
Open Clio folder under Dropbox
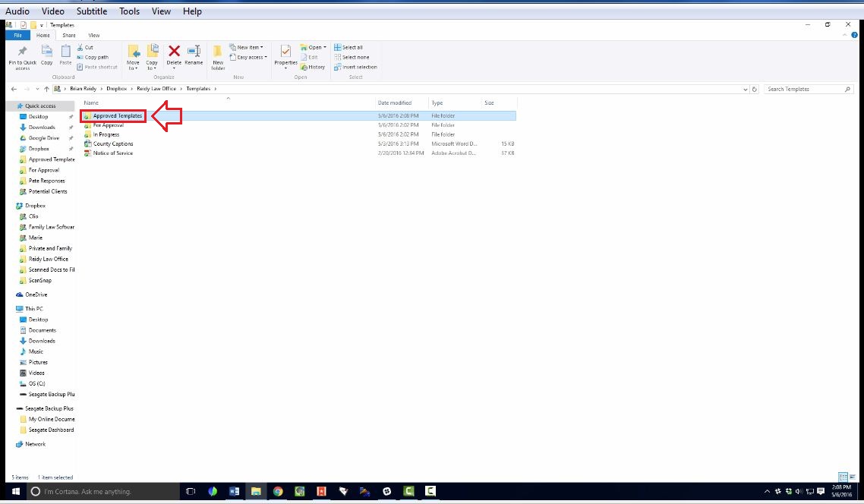pos(33,216)
